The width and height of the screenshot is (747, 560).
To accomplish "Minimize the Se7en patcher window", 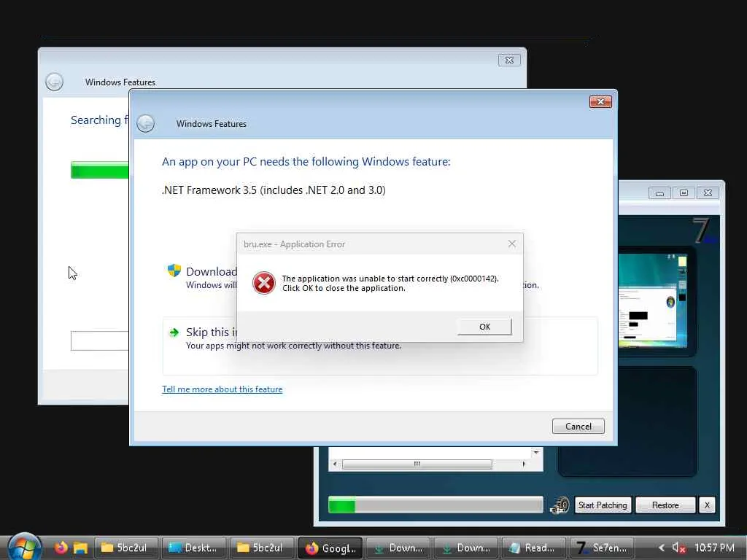I will 659,192.
